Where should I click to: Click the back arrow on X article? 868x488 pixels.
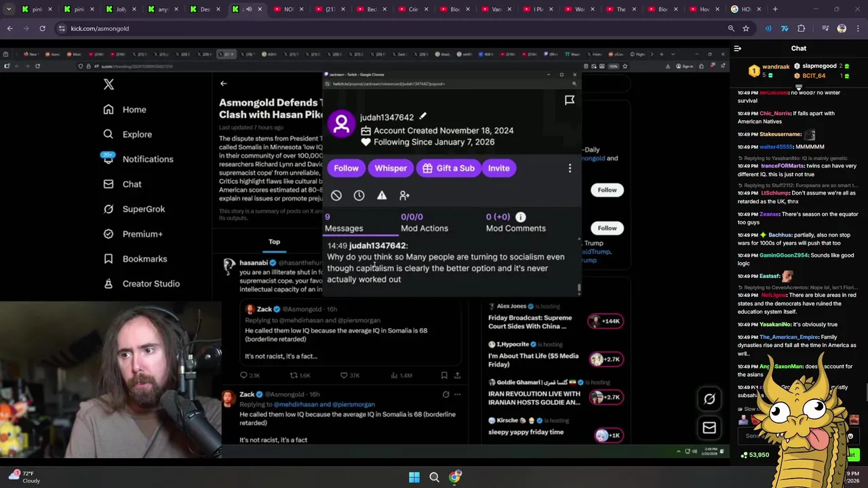point(223,83)
